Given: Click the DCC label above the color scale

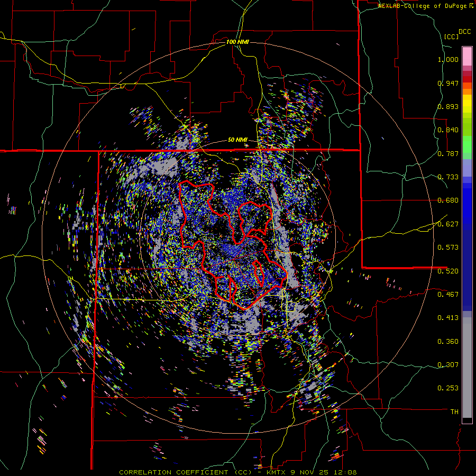Looking at the screenshot, I should [464, 32].
